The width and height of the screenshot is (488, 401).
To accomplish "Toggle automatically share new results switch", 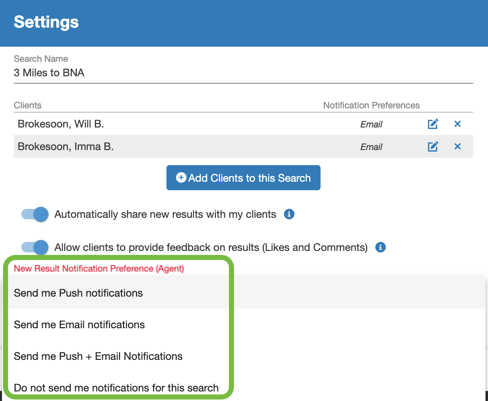I will (35, 214).
